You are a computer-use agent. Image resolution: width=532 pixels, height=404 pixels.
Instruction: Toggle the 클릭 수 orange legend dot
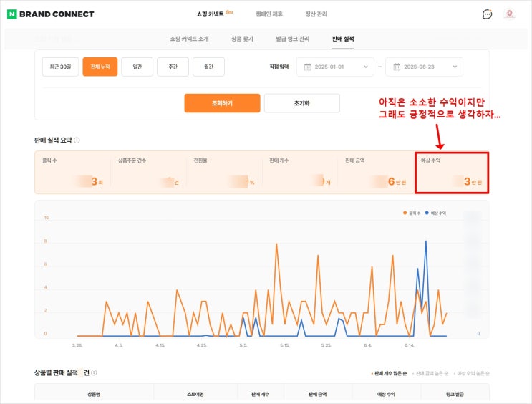pyautogui.click(x=405, y=213)
